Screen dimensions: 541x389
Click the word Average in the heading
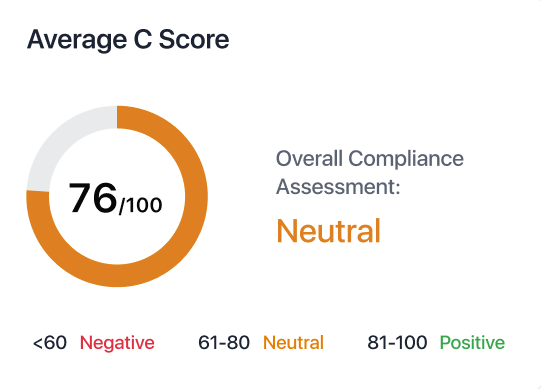tap(77, 40)
